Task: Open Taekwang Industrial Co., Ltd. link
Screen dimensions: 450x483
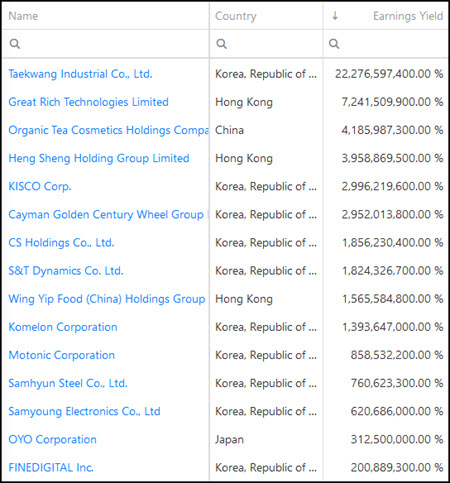Action: click(80, 74)
